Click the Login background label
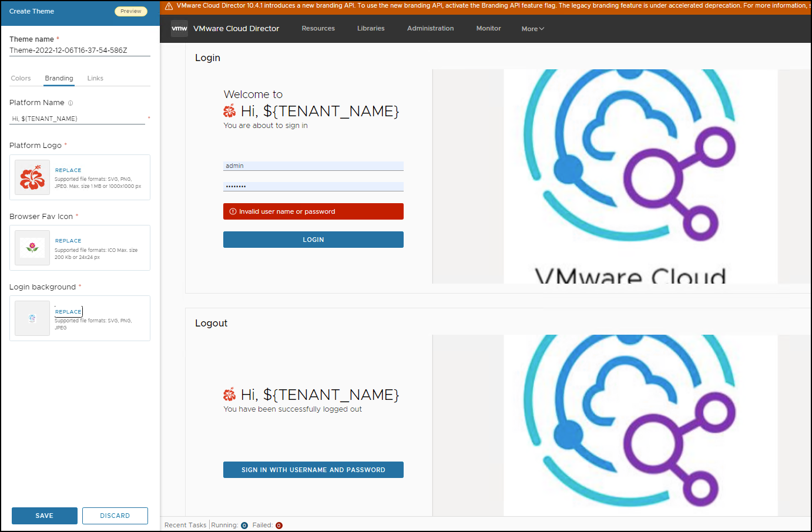 pos(43,287)
